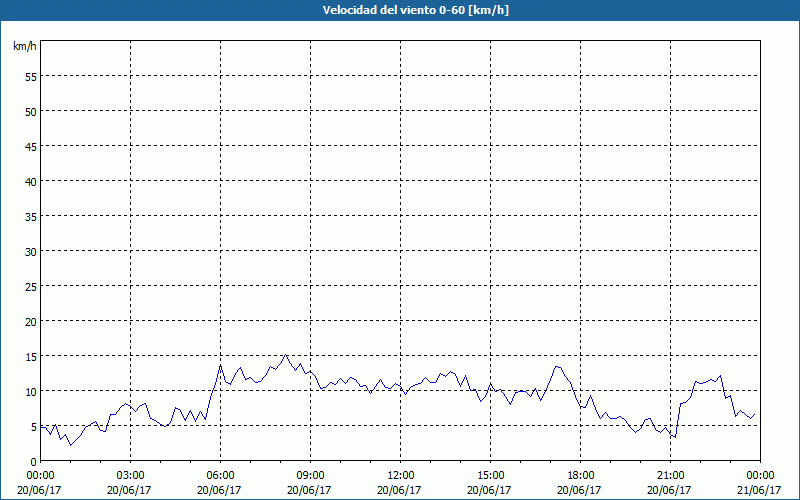The height and width of the screenshot is (500, 800).
Task: Select the '06:00' time label
Action: [219, 476]
